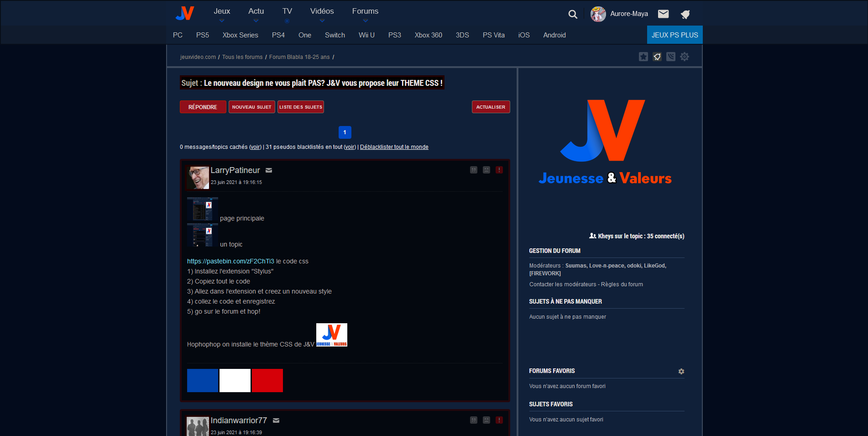The height and width of the screenshot is (436, 868).
Task: Click voir link for hidden messages
Action: (256, 147)
